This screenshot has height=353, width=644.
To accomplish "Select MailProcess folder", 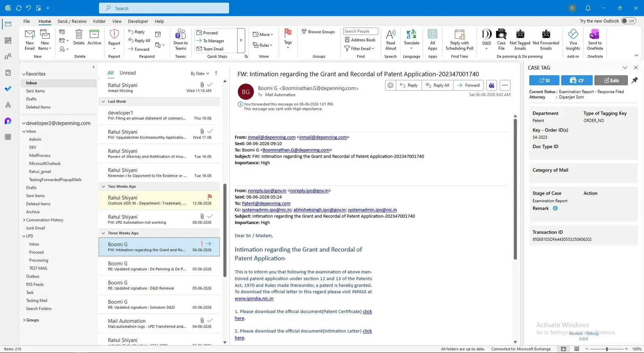I will [40, 155].
